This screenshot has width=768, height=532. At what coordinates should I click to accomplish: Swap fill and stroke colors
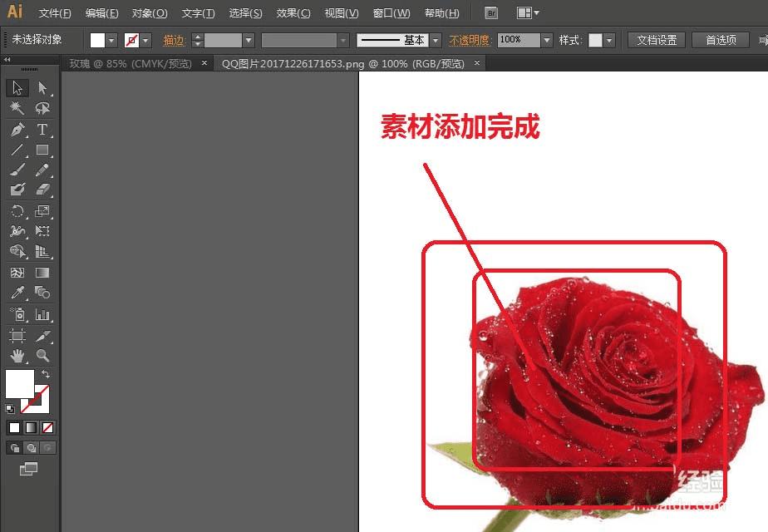[46, 374]
